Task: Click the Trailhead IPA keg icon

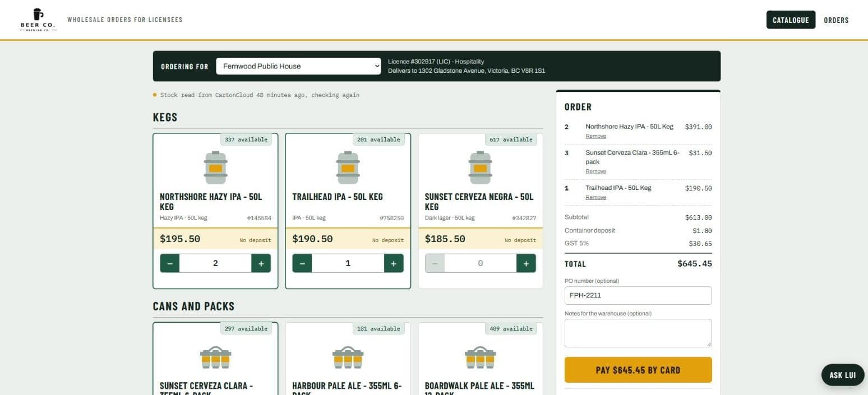Action: tap(348, 168)
